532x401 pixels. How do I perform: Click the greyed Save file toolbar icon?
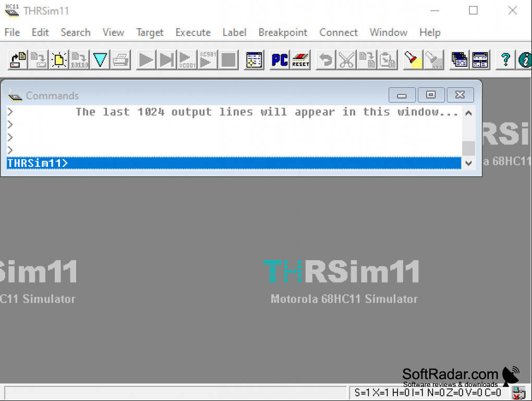pos(38,60)
